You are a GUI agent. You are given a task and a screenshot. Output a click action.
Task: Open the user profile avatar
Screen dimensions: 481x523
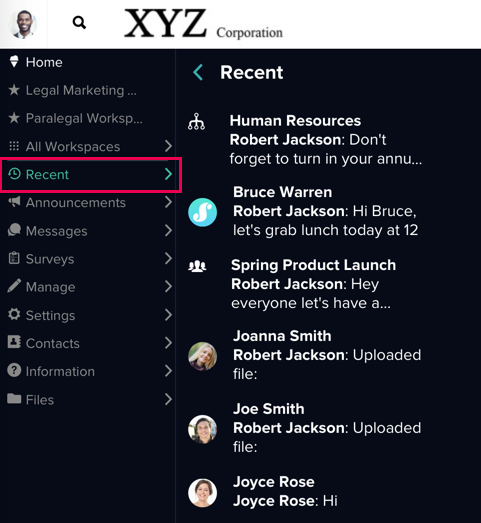click(23, 24)
